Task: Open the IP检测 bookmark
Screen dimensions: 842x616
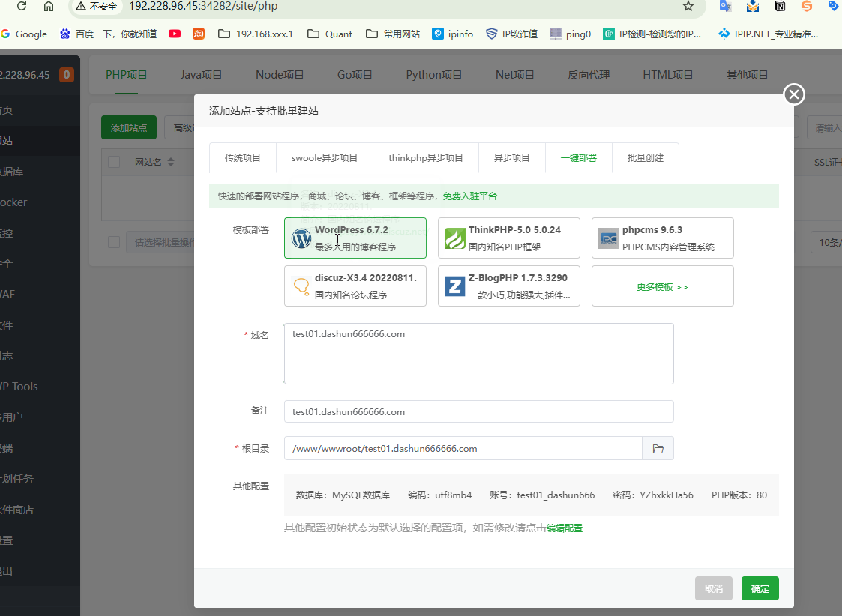Action: tap(652, 34)
